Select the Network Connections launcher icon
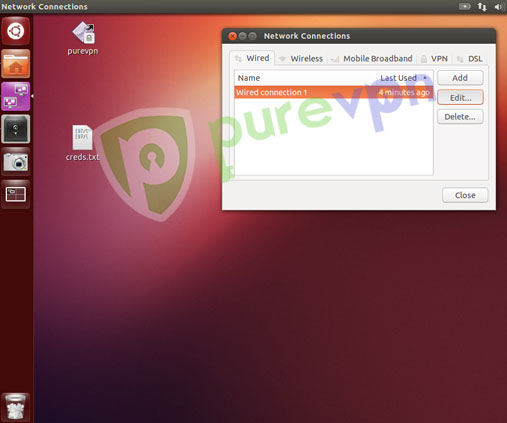507x423 pixels. tap(16, 96)
